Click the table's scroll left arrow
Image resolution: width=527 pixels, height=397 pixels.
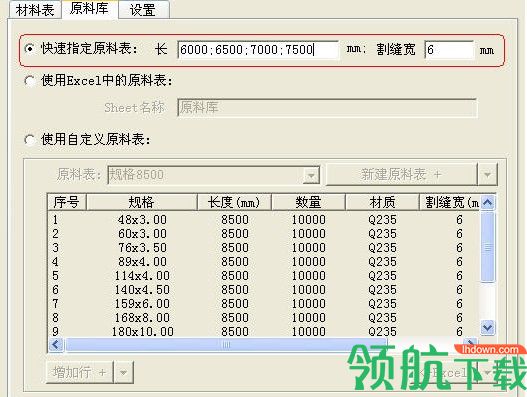coord(56,344)
